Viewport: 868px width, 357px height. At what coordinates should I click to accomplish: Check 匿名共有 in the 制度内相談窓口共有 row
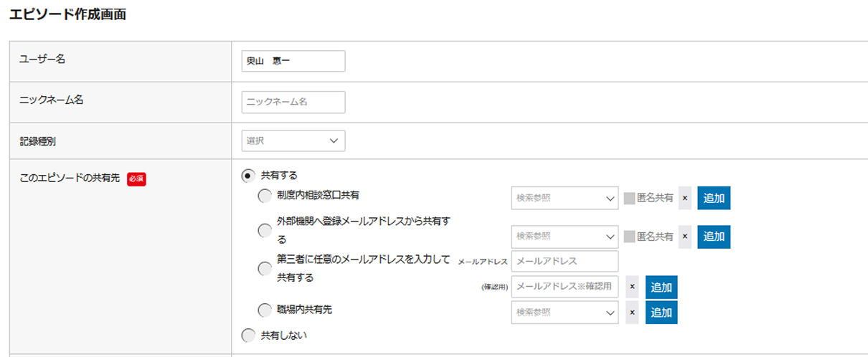(x=629, y=199)
